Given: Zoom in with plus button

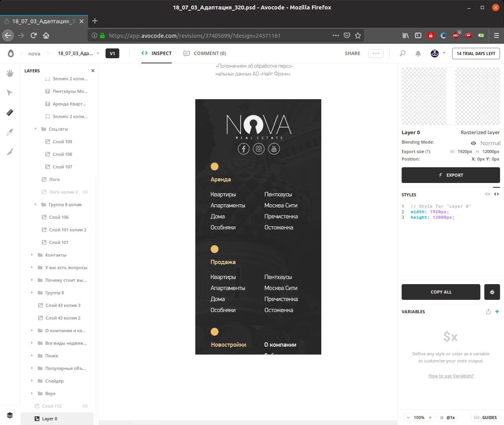Looking at the screenshot, I should (x=430, y=418).
